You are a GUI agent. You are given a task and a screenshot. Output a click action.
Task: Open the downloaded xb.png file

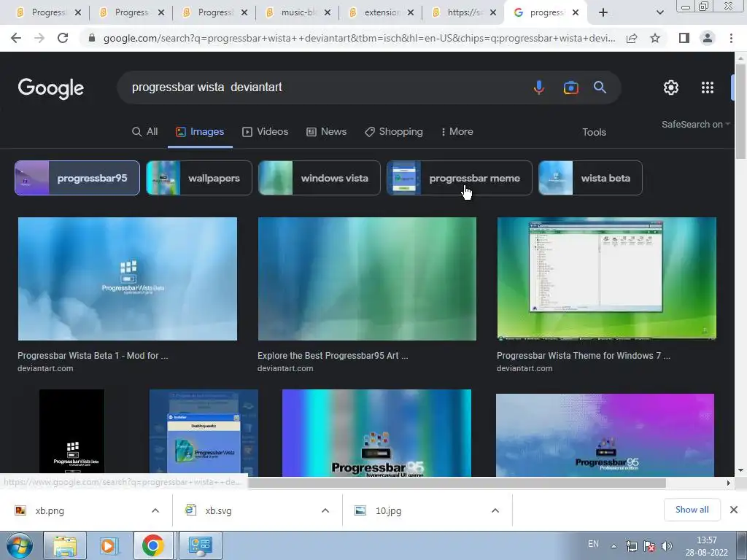(x=50, y=510)
